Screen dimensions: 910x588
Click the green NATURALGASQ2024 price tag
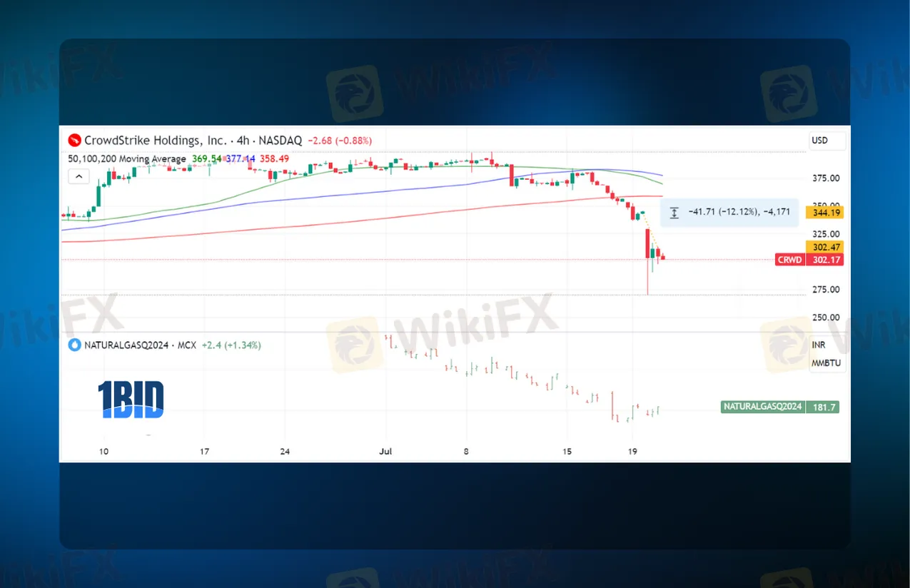coord(762,407)
